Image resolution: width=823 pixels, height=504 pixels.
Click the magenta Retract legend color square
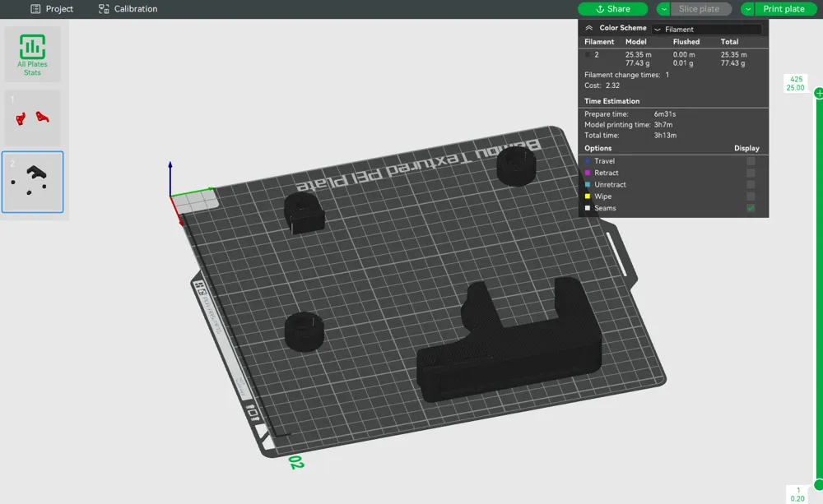pyautogui.click(x=588, y=173)
